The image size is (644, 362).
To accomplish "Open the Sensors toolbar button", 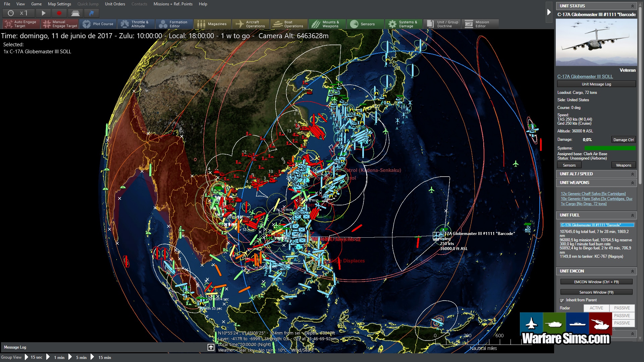I will 366,24.
